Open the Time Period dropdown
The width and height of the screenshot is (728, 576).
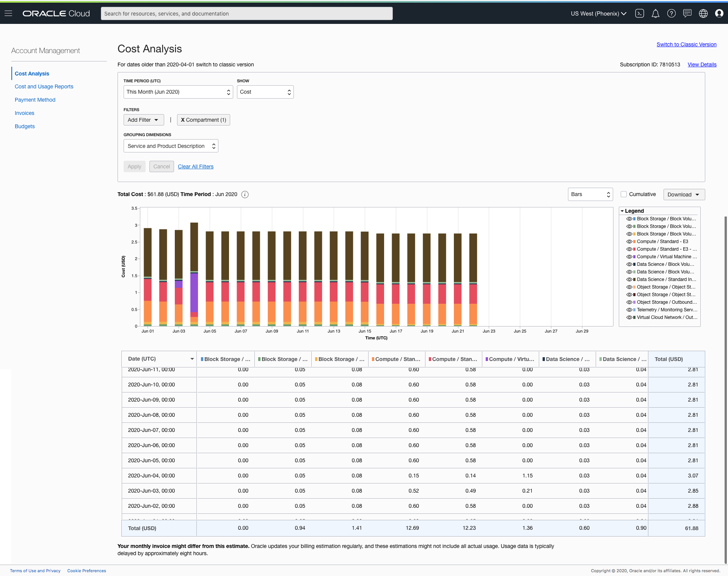[x=178, y=92]
